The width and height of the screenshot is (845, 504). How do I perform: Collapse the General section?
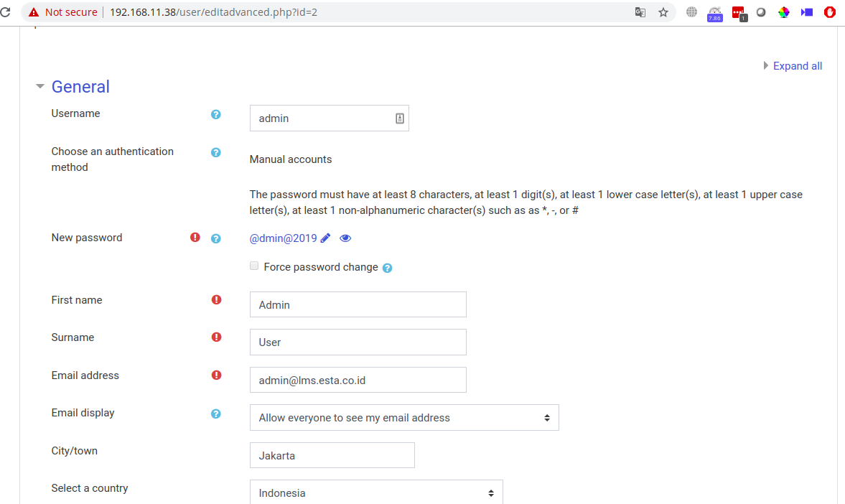(40, 85)
